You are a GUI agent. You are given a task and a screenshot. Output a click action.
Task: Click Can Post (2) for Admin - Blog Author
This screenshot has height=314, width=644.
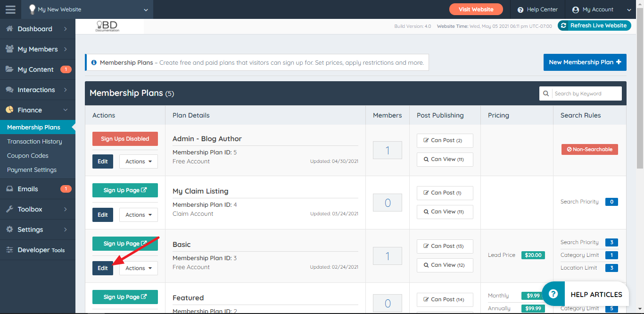445,140
